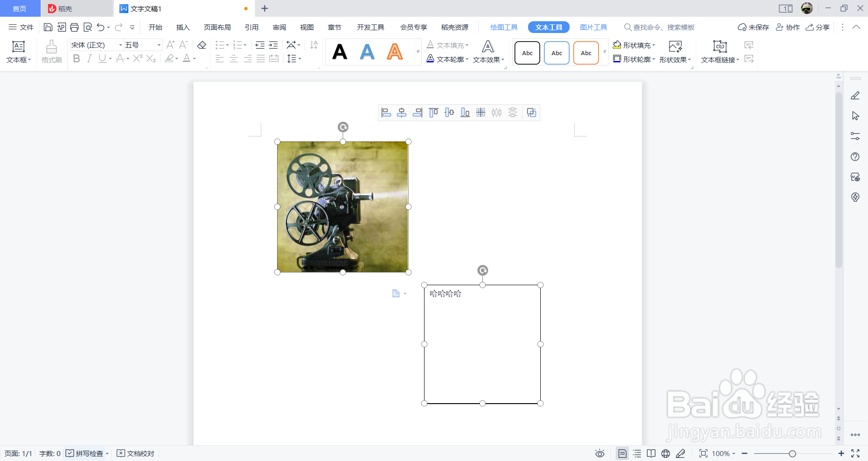This screenshot has width=868, height=461.
Task: Open Print Preview icon
Action: (88, 28)
